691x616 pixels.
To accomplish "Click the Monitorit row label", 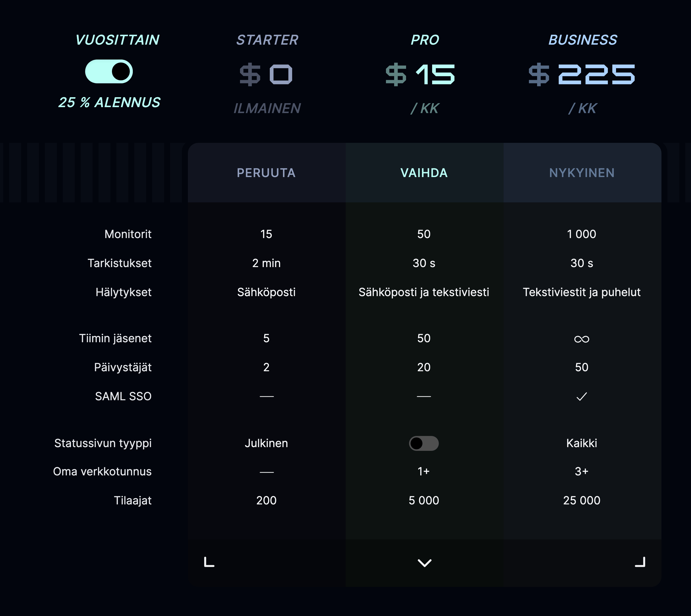I will coord(128,234).
